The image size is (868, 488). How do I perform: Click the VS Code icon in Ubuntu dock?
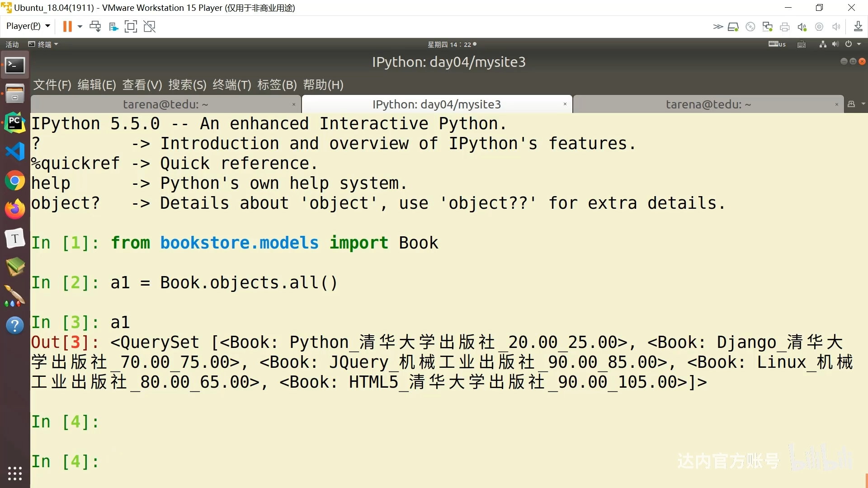[x=15, y=151]
